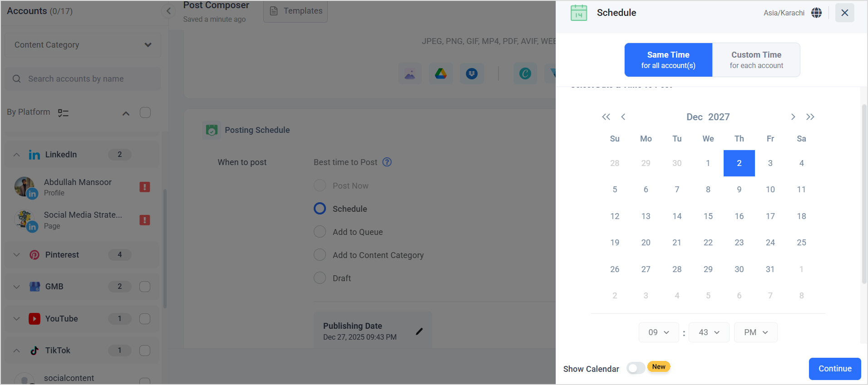868x385 pixels.
Task: Select the Abdullah Mansoor profile avatar
Action: [25, 187]
